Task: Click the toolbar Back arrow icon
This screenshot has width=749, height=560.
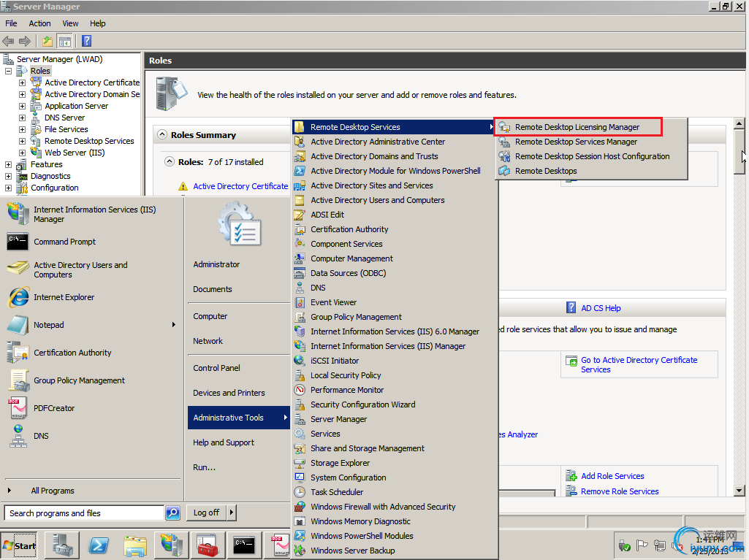Action: pos(9,42)
